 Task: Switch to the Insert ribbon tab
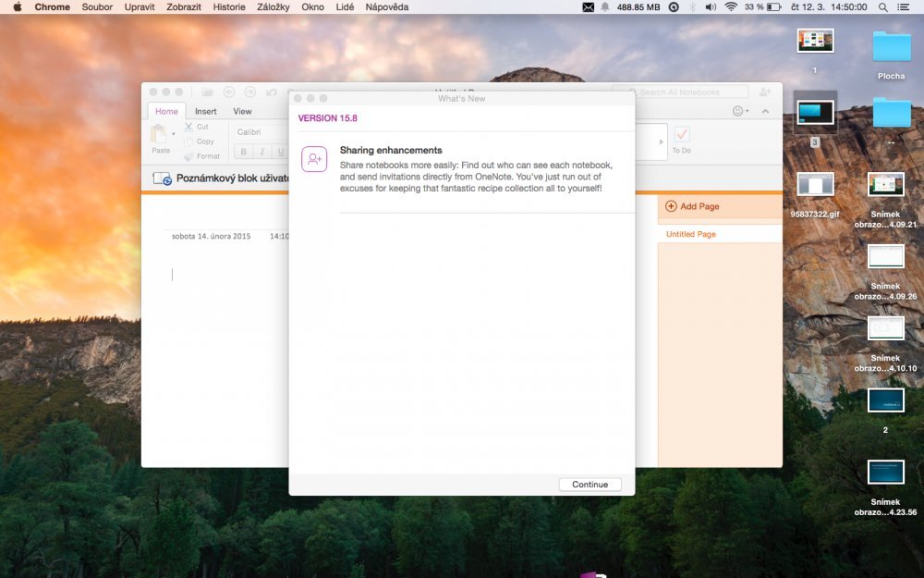click(205, 111)
